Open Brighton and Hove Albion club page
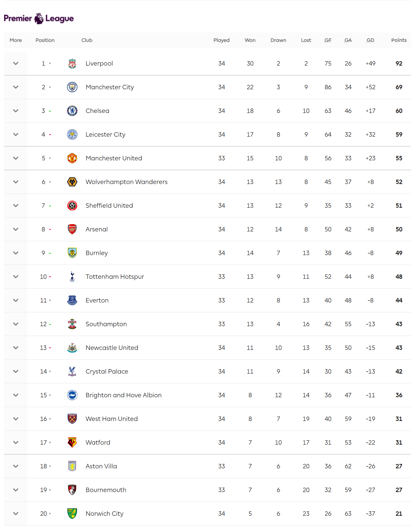411x532 pixels. point(123,395)
